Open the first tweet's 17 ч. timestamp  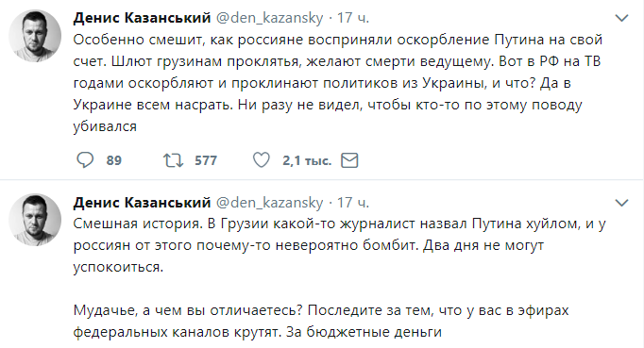(353, 18)
